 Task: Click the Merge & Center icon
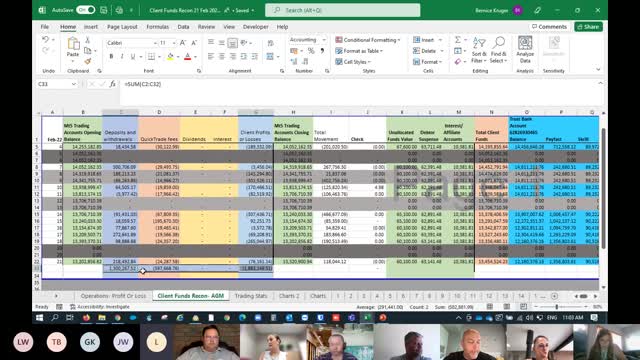click(270, 56)
